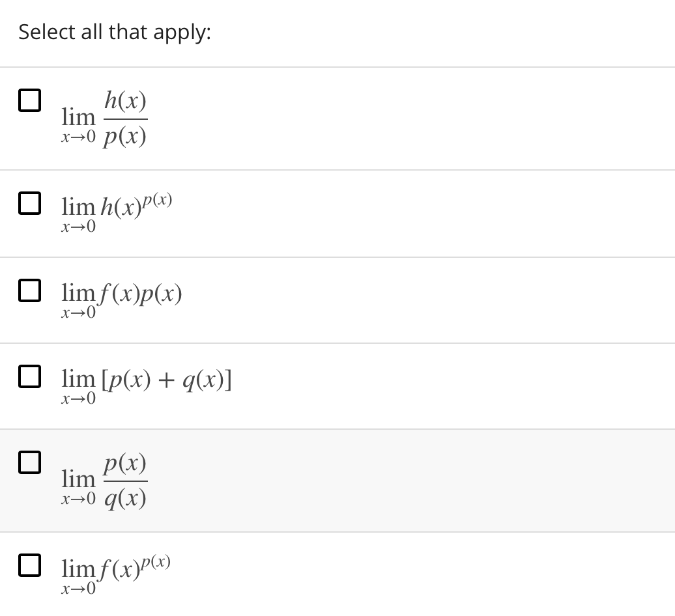Select the third answer row
The height and width of the screenshot is (616, 675).
[337, 296]
